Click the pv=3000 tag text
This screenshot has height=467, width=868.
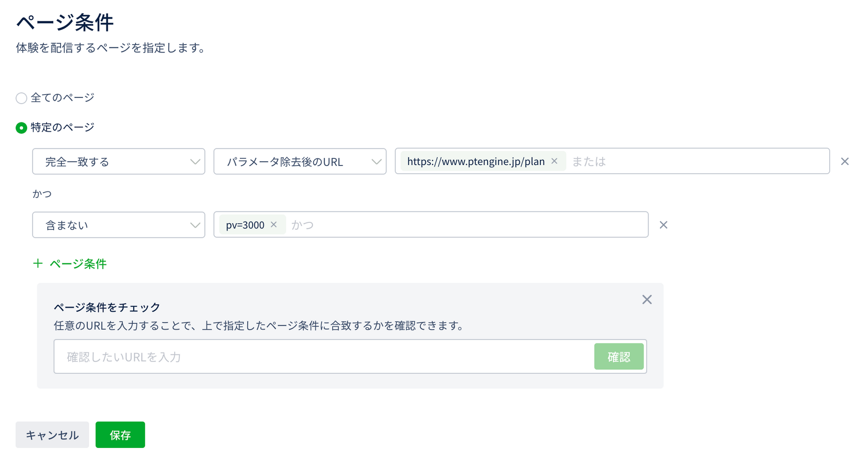click(245, 225)
